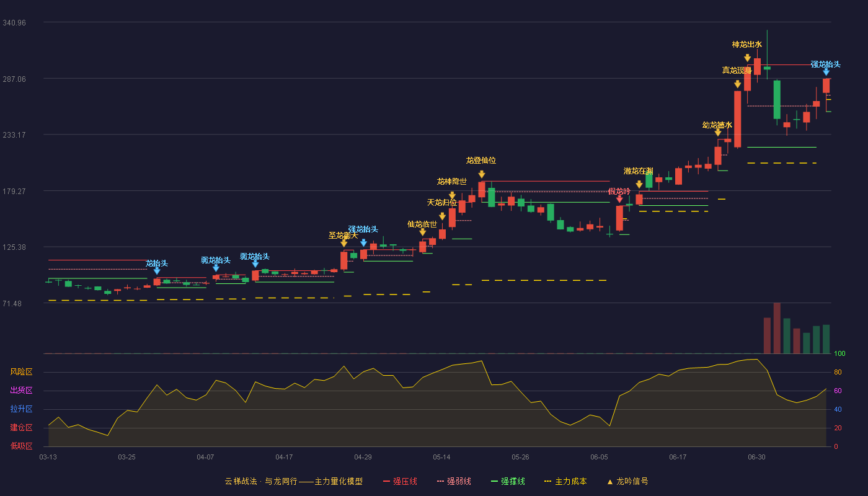Screen dimensions: 868x496
Task: Toggle the 强撑线 legend entry
Action: (x=508, y=481)
